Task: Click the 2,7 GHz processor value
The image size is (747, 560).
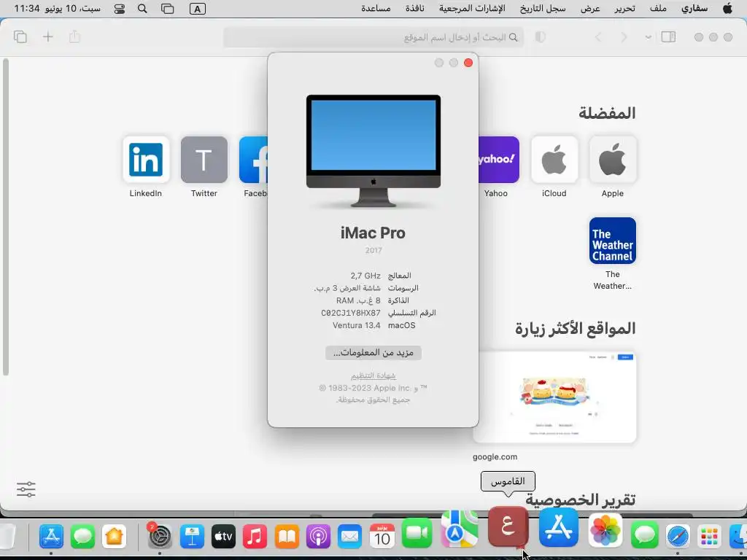Action: [365, 276]
